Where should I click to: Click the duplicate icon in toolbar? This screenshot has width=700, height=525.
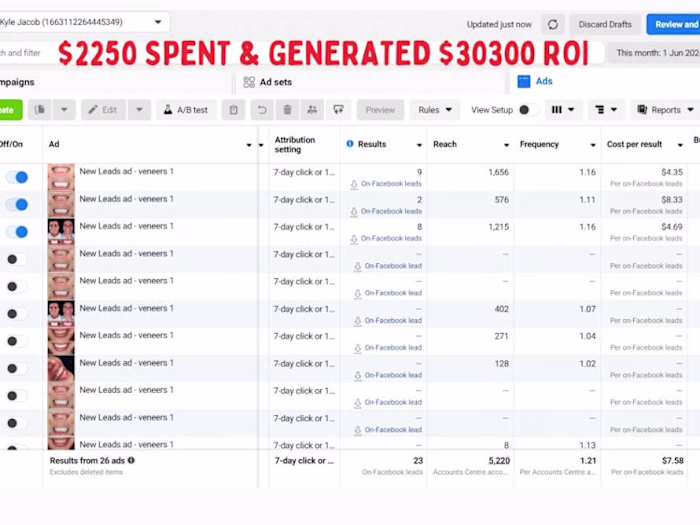40,110
